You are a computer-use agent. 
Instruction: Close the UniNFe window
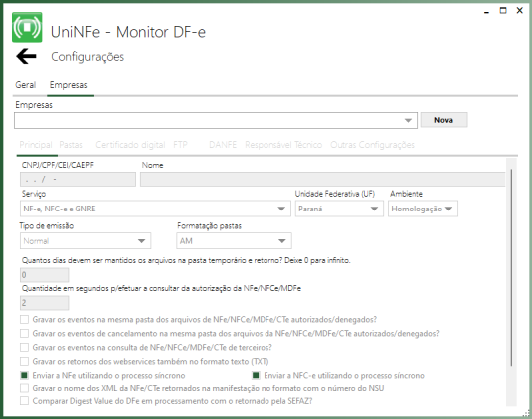(519, 11)
